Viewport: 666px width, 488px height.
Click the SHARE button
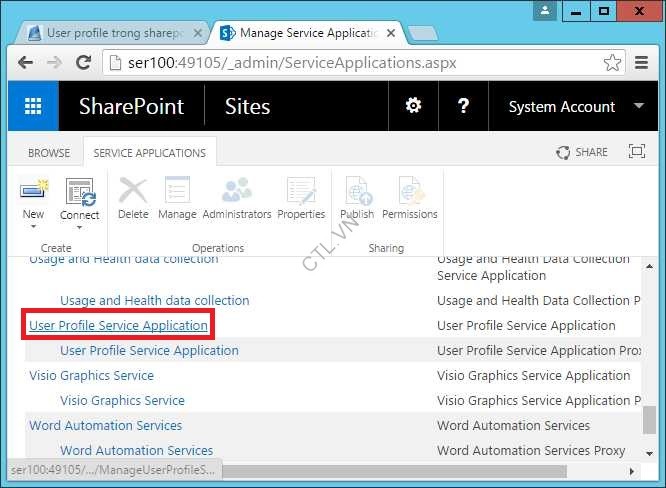(x=582, y=152)
